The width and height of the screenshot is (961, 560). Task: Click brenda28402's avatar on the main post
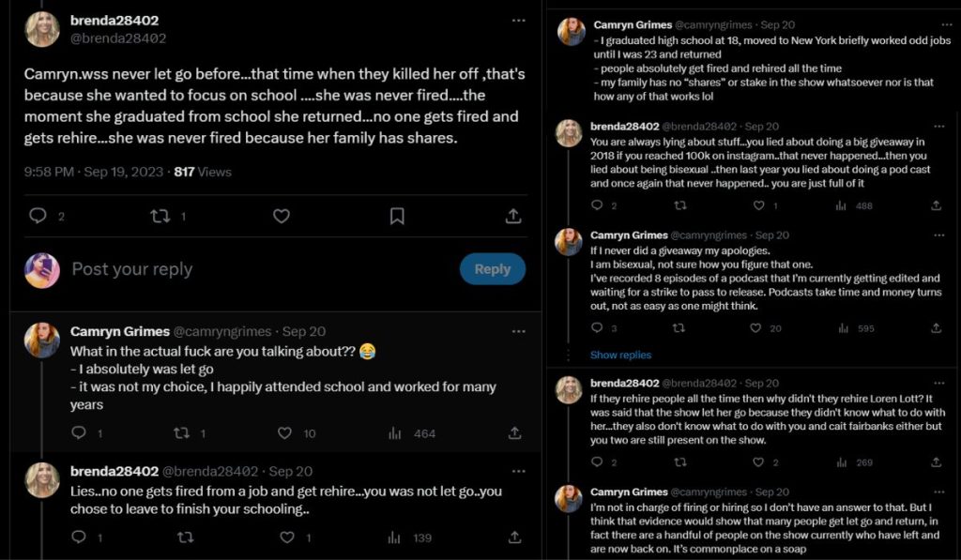click(x=42, y=29)
